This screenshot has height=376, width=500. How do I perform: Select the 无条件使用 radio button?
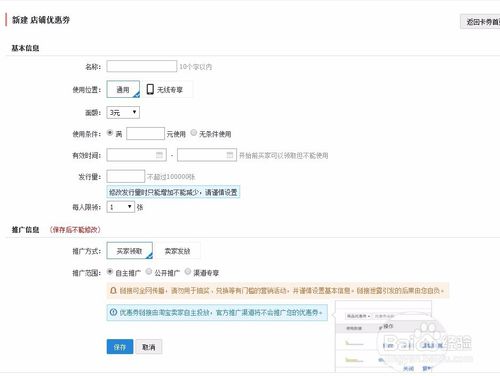point(193,133)
